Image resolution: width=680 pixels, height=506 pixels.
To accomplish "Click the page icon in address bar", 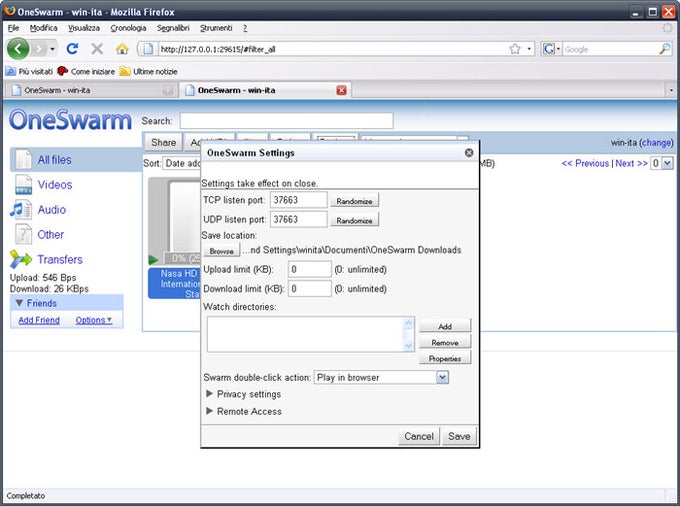I will point(148,49).
